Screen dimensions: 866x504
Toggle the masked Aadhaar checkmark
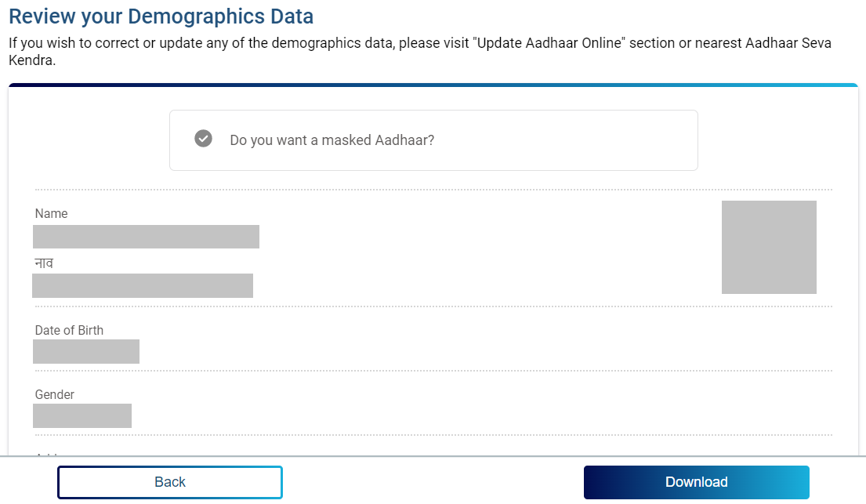point(204,139)
